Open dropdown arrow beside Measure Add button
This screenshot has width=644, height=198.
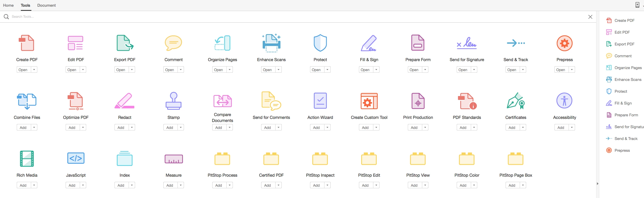181,185
